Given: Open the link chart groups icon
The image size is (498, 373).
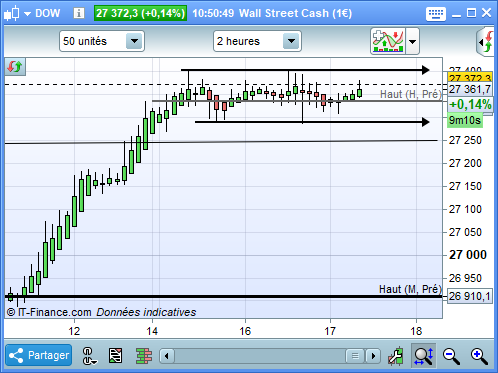Looking at the screenshot, I should [x=89, y=356].
